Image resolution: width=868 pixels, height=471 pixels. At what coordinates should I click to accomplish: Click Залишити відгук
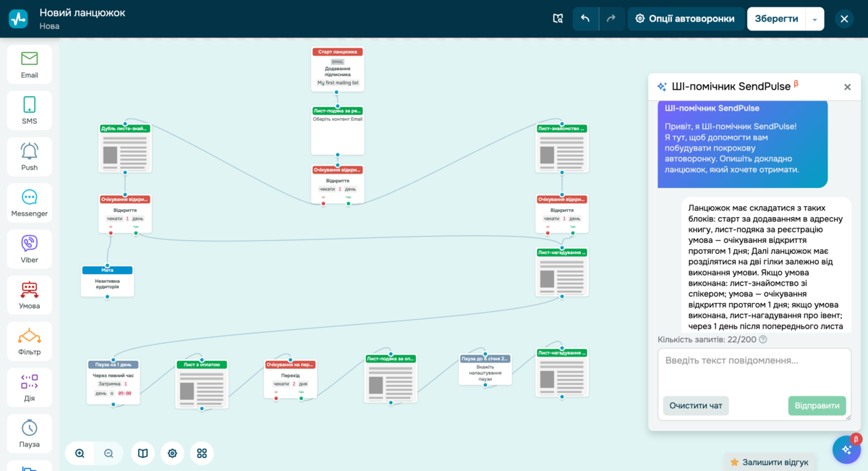point(769,462)
